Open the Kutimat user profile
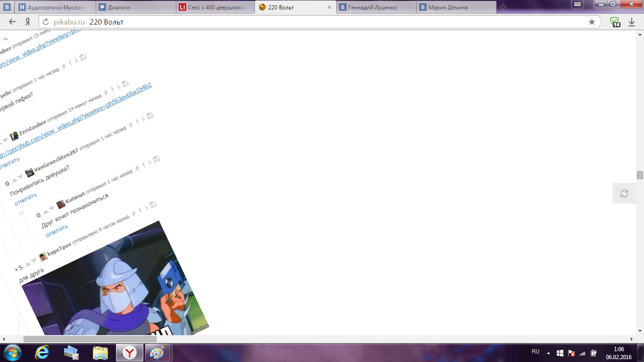Viewport: 644px width, 362px height. click(x=75, y=197)
